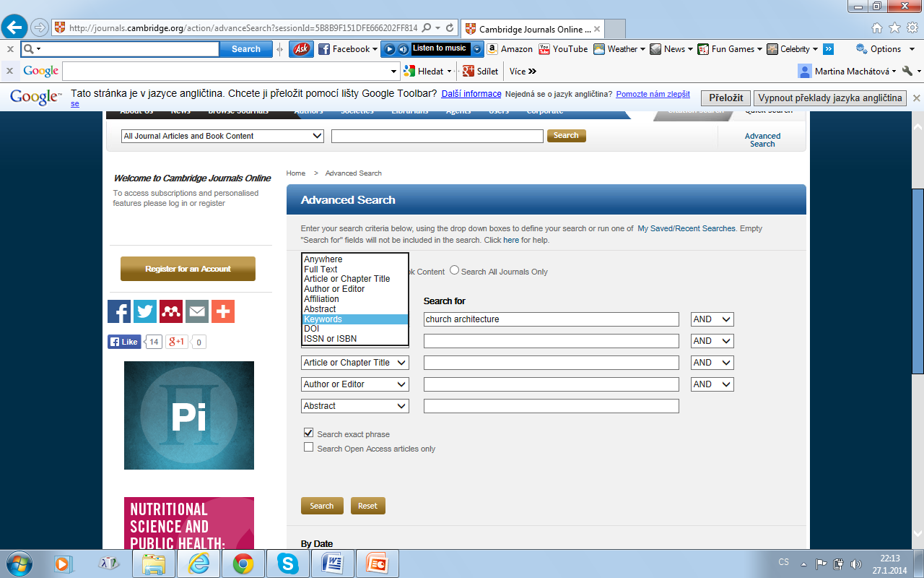Click field containing church architecture

552,319
